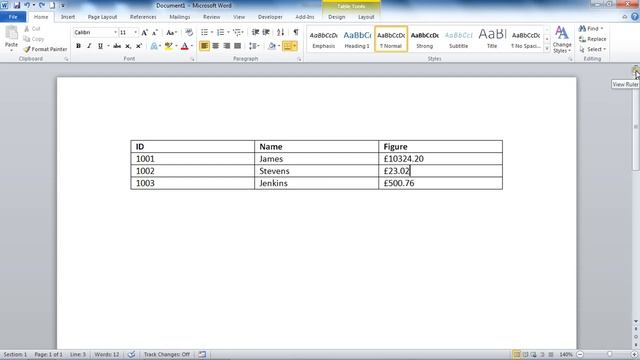640x360 pixels.
Task: Switch to the Page Layout tab
Action: point(102,17)
